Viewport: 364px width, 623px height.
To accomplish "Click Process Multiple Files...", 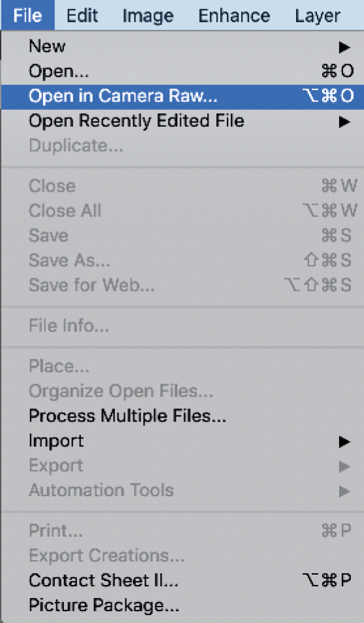I will point(182,416).
